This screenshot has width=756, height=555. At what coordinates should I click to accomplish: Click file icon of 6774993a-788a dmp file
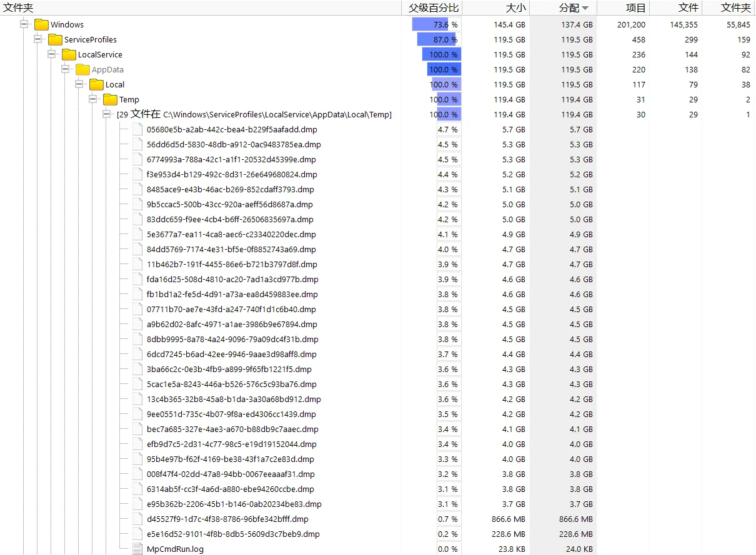click(x=137, y=159)
